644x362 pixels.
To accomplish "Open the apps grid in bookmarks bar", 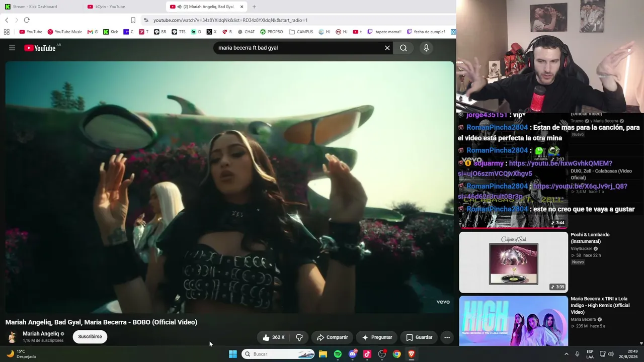I will [x=7, y=32].
